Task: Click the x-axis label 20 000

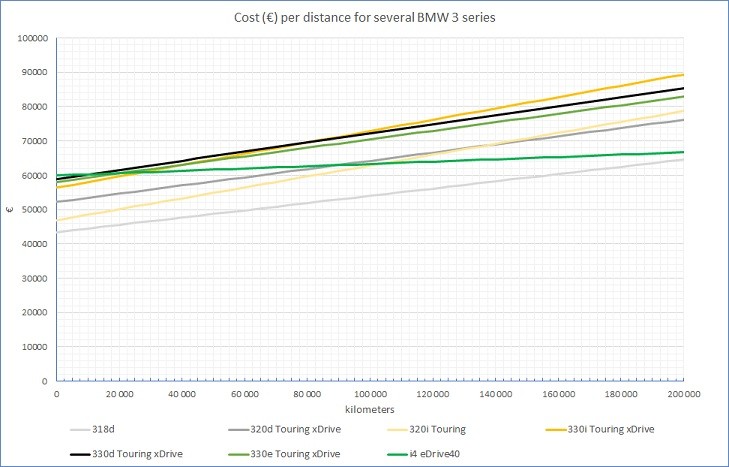Action: [119, 394]
